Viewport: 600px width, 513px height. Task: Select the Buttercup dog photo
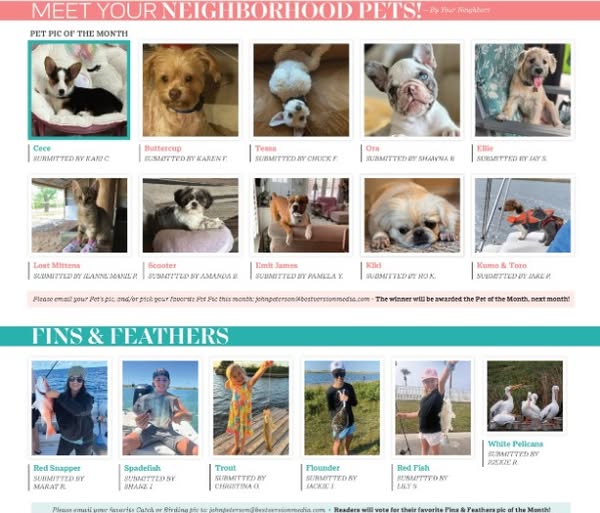(190, 90)
